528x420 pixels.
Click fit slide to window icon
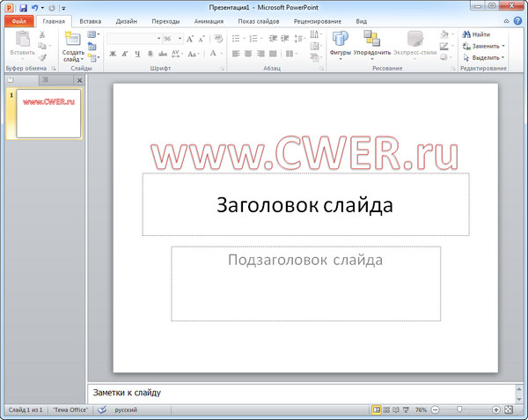(x=510, y=410)
